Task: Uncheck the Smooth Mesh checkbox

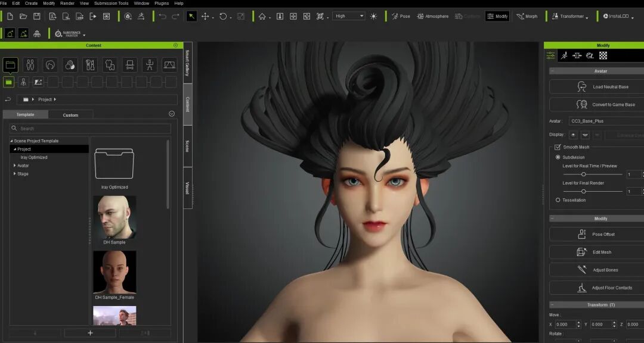Action: click(558, 147)
